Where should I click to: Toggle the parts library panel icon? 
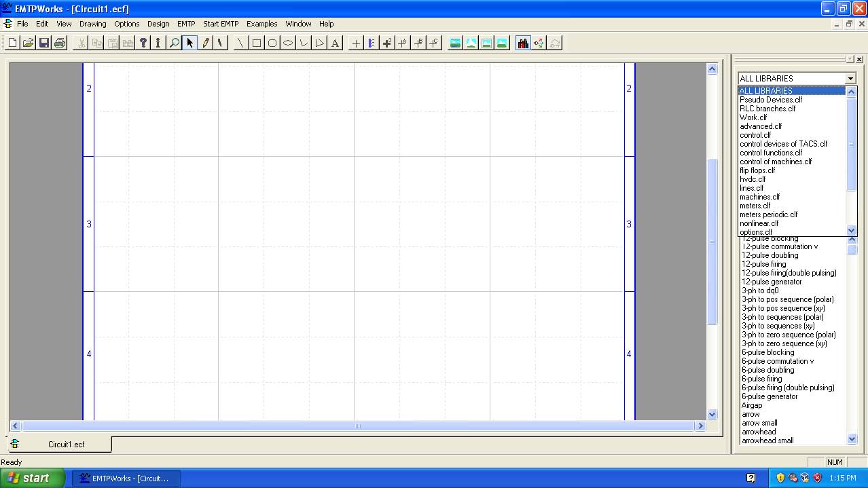tap(522, 43)
